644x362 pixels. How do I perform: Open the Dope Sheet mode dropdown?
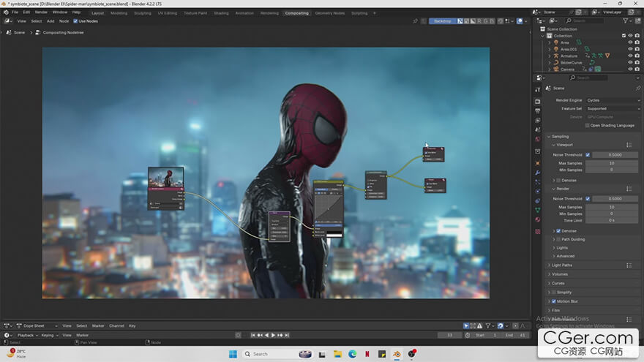(37, 326)
